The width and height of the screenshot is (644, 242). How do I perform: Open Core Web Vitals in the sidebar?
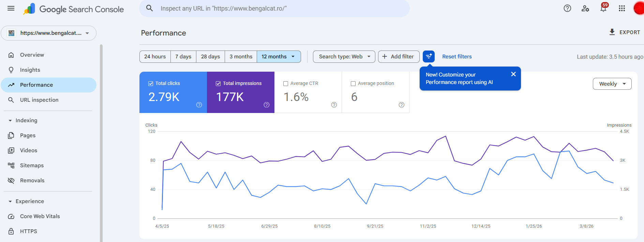pos(49,216)
